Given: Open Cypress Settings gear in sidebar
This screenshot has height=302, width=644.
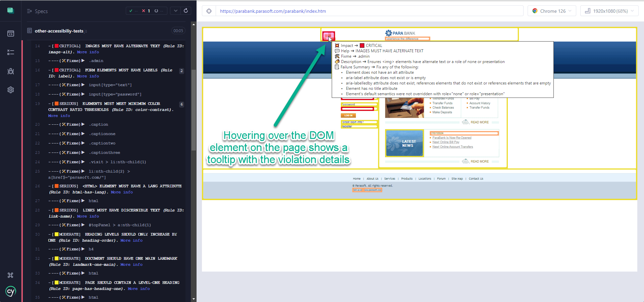Looking at the screenshot, I should pos(11,90).
